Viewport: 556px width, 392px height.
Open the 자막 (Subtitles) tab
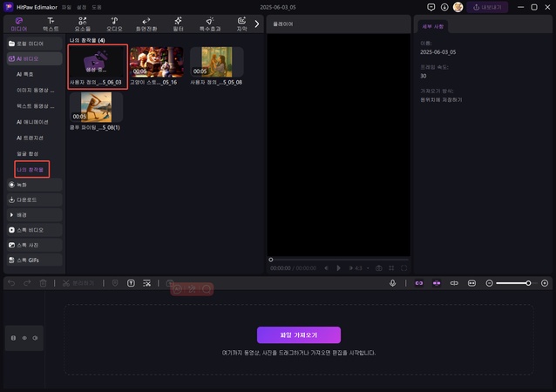point(241,24)
